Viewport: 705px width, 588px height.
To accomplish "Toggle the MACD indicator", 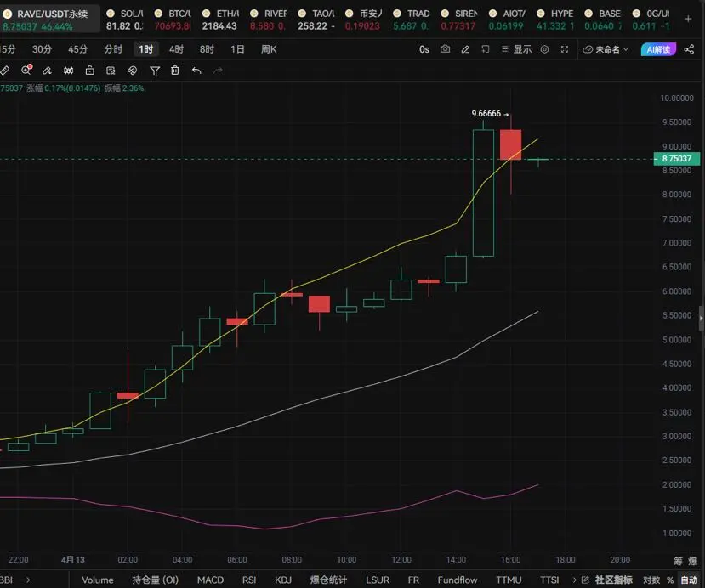I will [210, 580].
